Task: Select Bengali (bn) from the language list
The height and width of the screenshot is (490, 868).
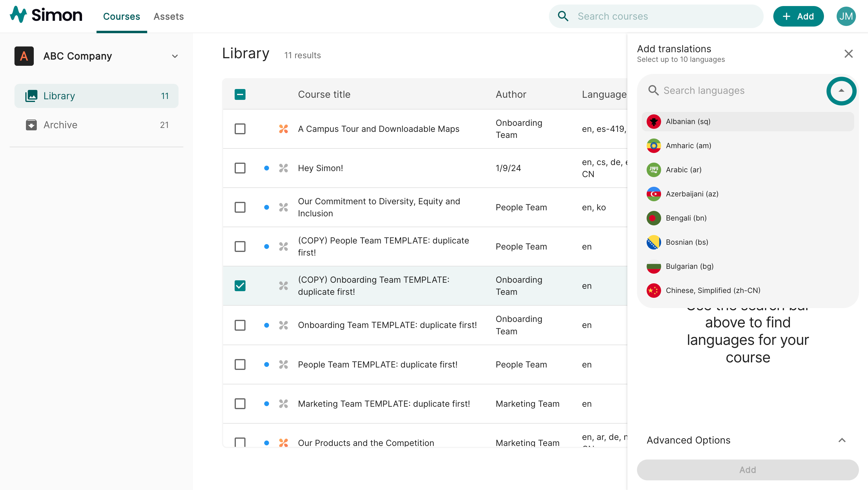Action: (x=747, y=218)
